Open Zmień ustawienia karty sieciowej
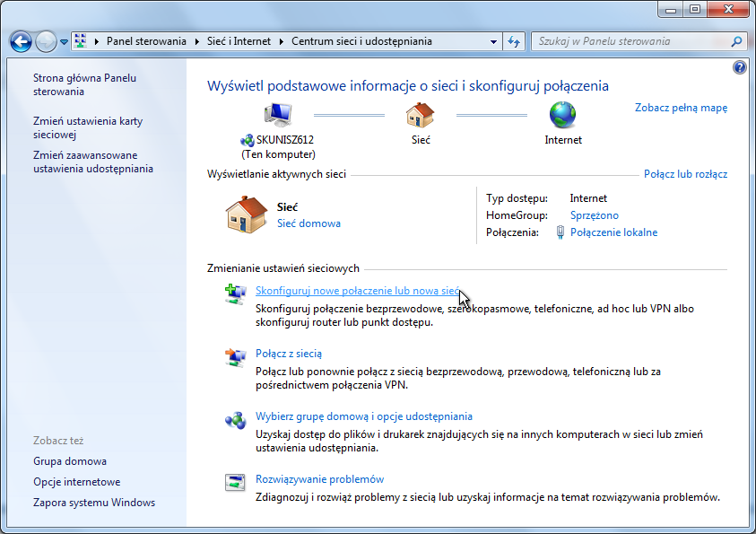The height and width of the screenshot is (534, 756). [88, 127]
